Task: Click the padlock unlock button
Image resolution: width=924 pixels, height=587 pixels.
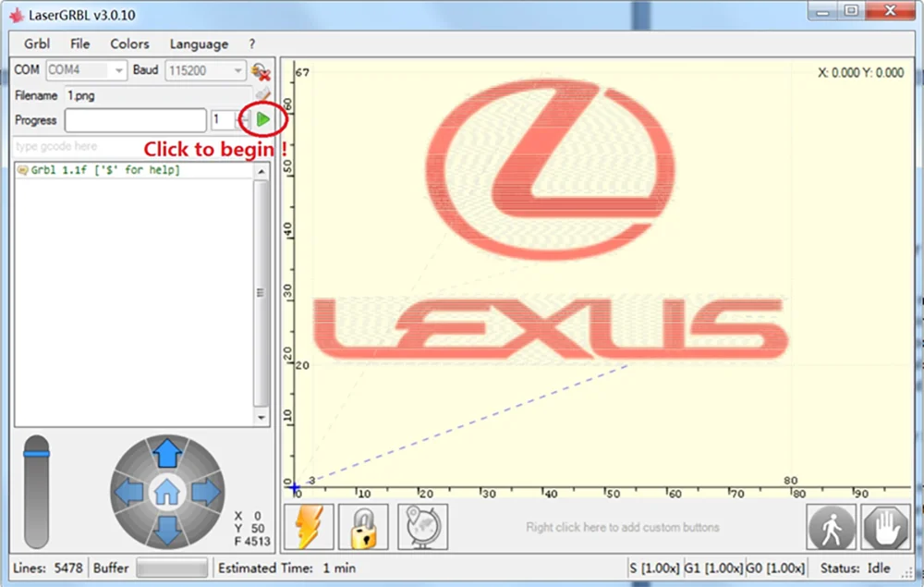Action: [x=363, y=527]
